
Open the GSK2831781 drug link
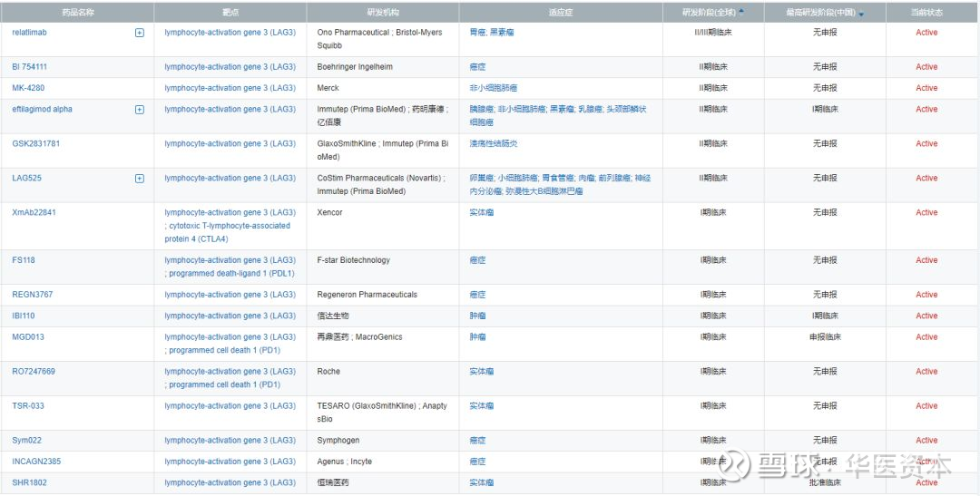pyautogui.click(x=36, y=143)
